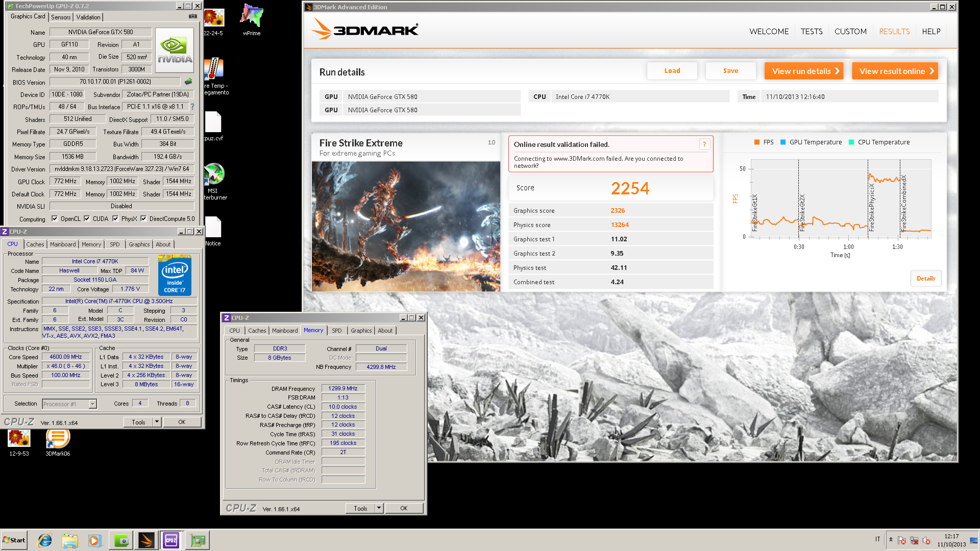This screenshot has width=980, height=551.
Task: Click the 3DMark logo
Action: click(365, 30)
